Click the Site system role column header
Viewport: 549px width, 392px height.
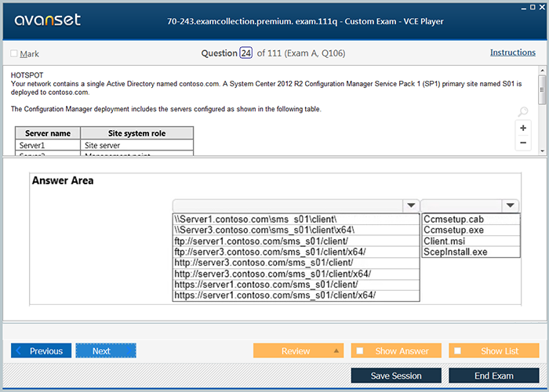click(x=137, y=133)
